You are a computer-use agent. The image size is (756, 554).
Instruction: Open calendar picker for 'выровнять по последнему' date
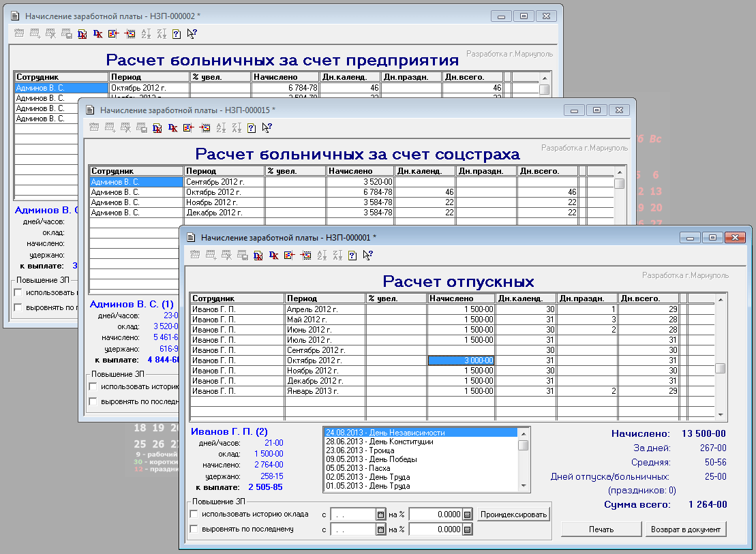[381, 529]
